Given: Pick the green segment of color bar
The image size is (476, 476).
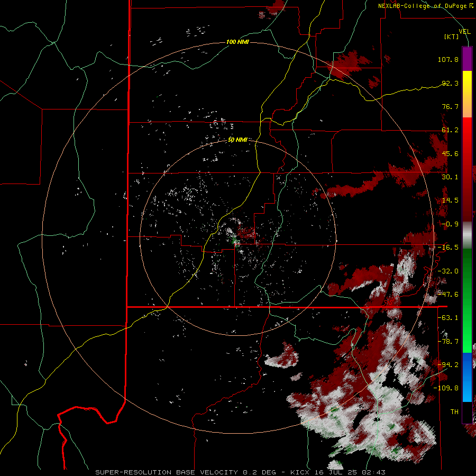Looking at the screenshot, I should [467, 300].
